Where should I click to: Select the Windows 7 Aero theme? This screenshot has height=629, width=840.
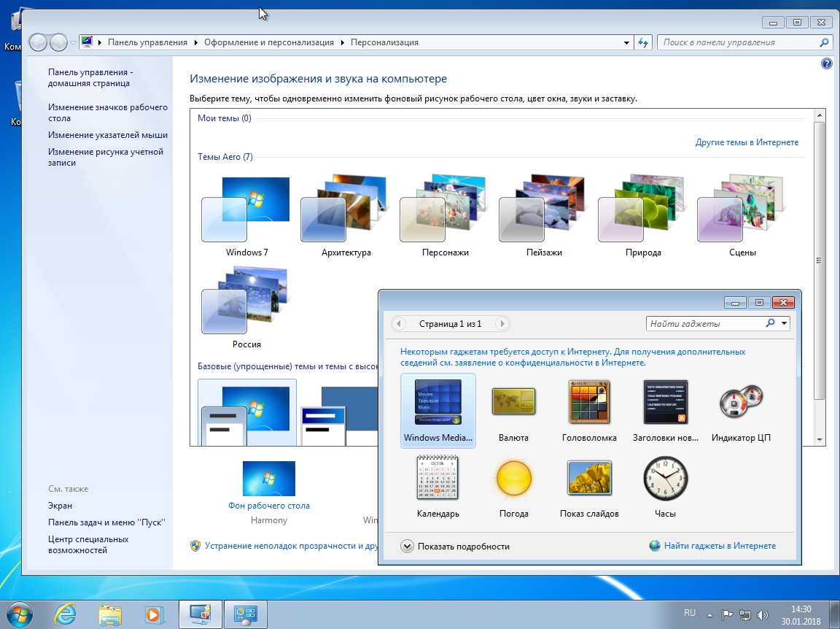point(246,216)
